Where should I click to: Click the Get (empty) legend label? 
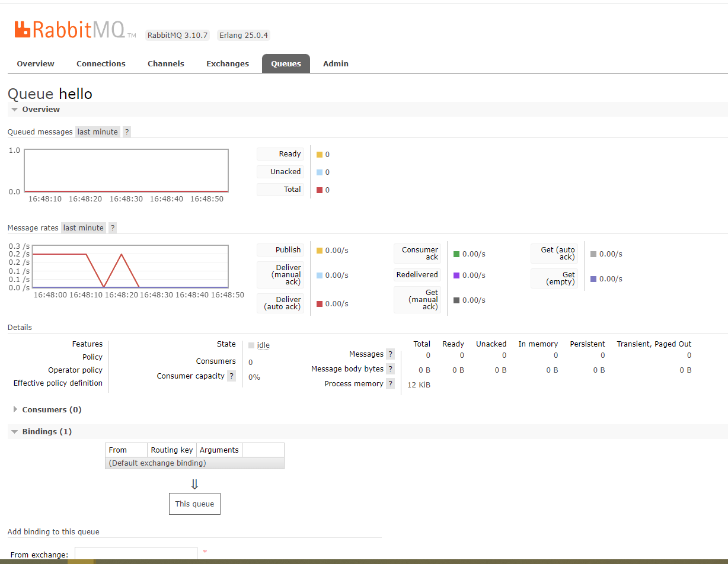click(554, 278)
